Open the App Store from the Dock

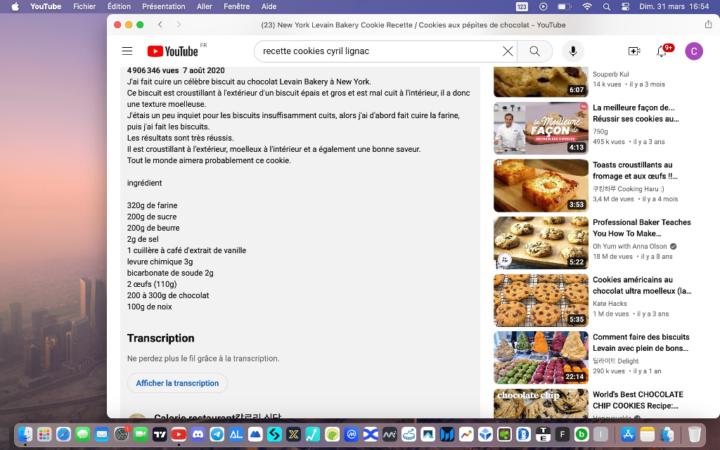tap(628, 434)
